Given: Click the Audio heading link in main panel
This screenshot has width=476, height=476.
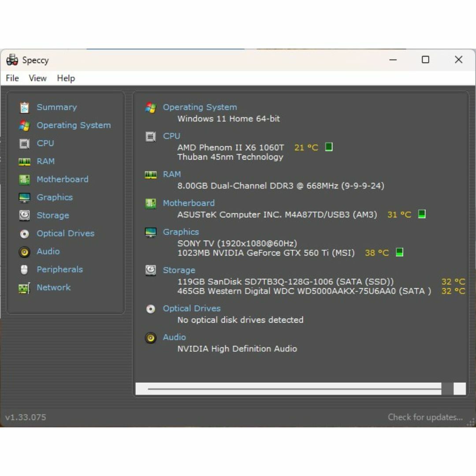Looking at the screenshot, I should 174,337.
